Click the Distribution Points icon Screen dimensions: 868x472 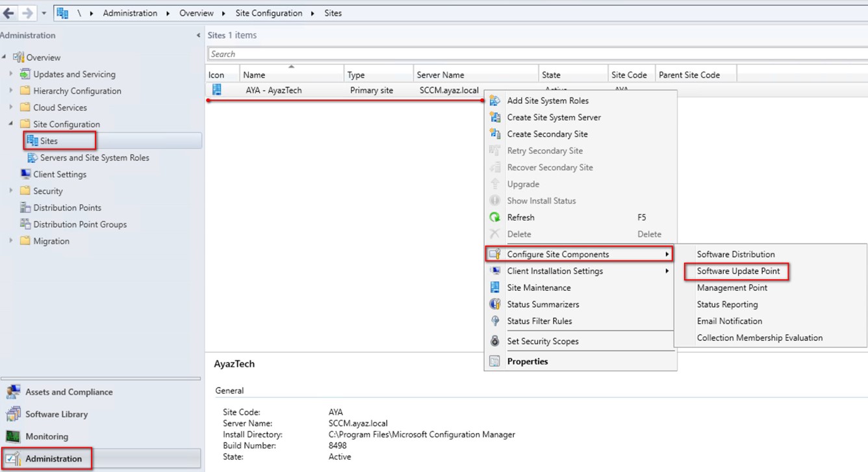tap(25, 208)
